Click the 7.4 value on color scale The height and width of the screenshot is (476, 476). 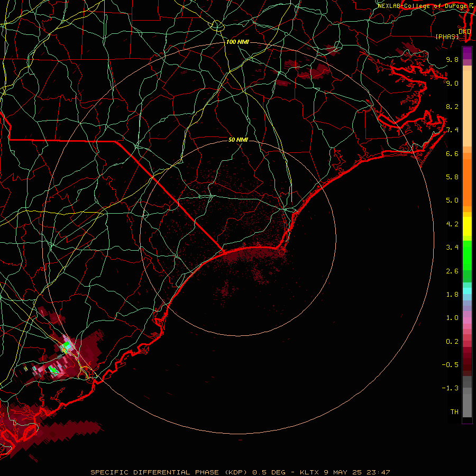coord(452,130)
